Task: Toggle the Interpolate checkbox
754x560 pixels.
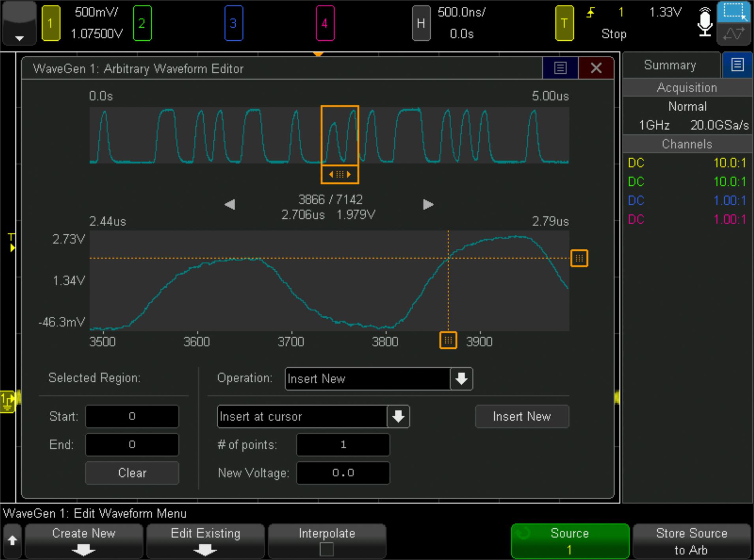Action: 327,549
